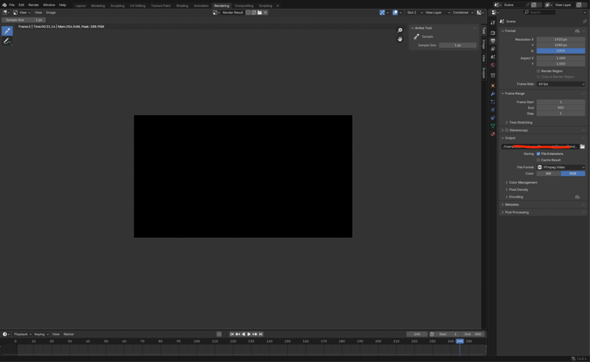
Task: Jump to the first frame of playback
Action: [232, 334]
